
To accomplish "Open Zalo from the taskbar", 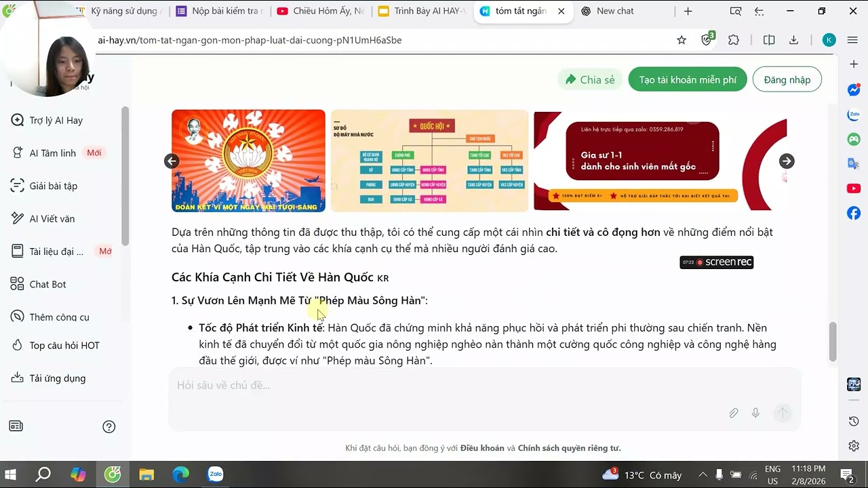I will point(216,474).
